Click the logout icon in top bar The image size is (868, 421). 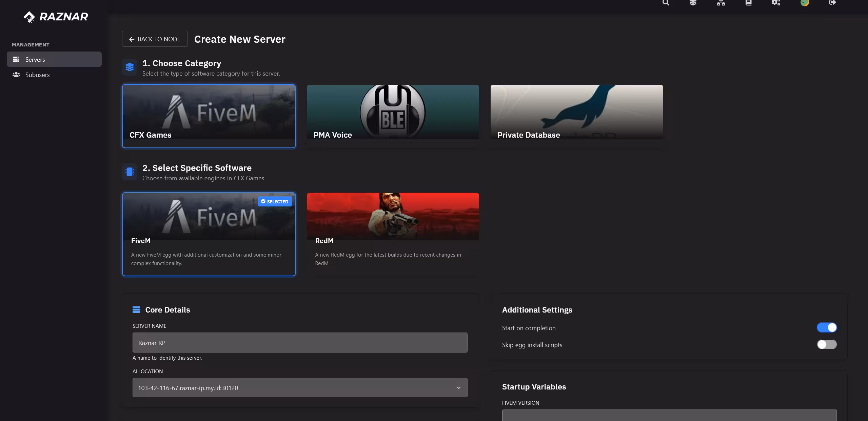(x=832, y=3)
